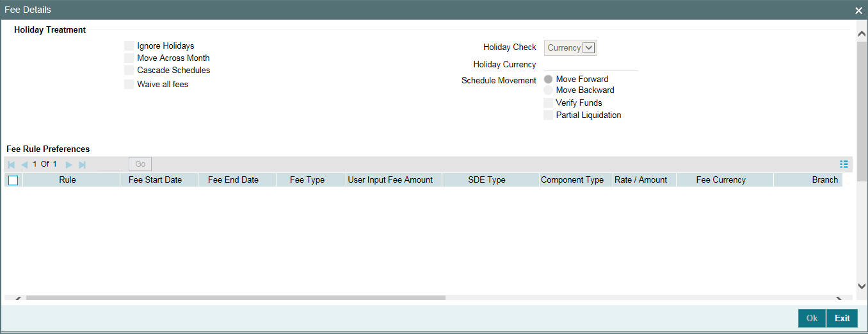Click the Ok button
This screenshot has width=868, height=334.
[812, 319]
